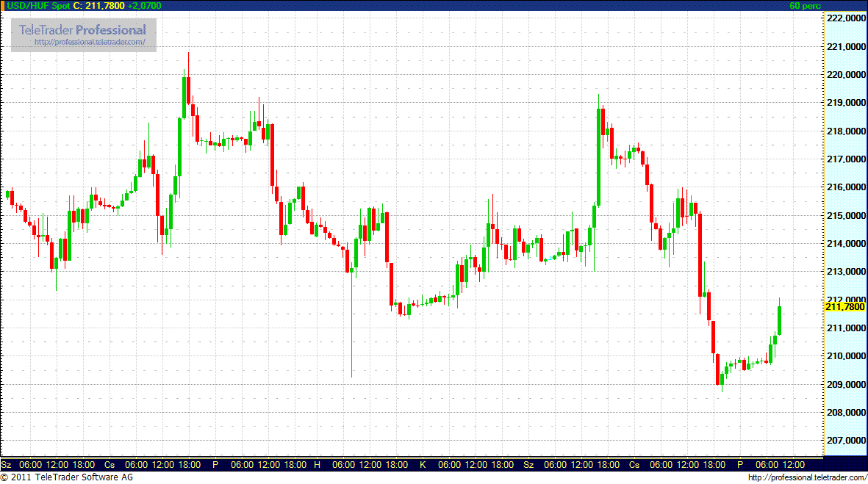The image size is (868, 484).
Task: Select the K day marker on time axis
Action: [423, 465]
